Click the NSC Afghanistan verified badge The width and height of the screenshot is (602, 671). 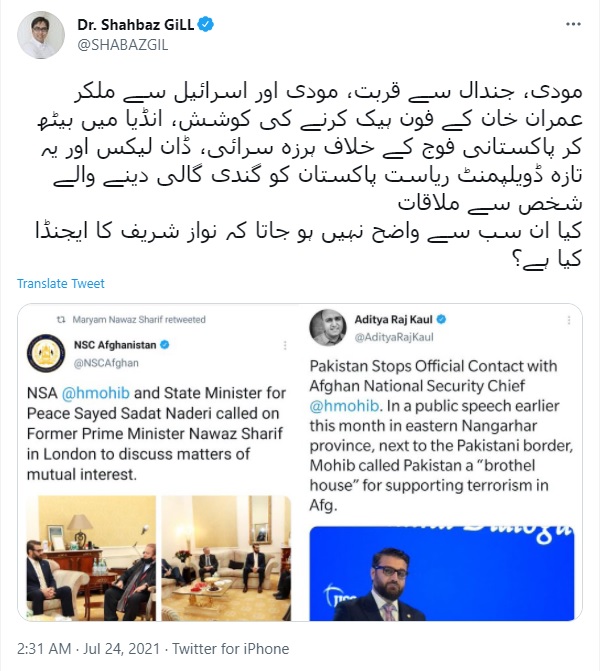tap(164, 344)
